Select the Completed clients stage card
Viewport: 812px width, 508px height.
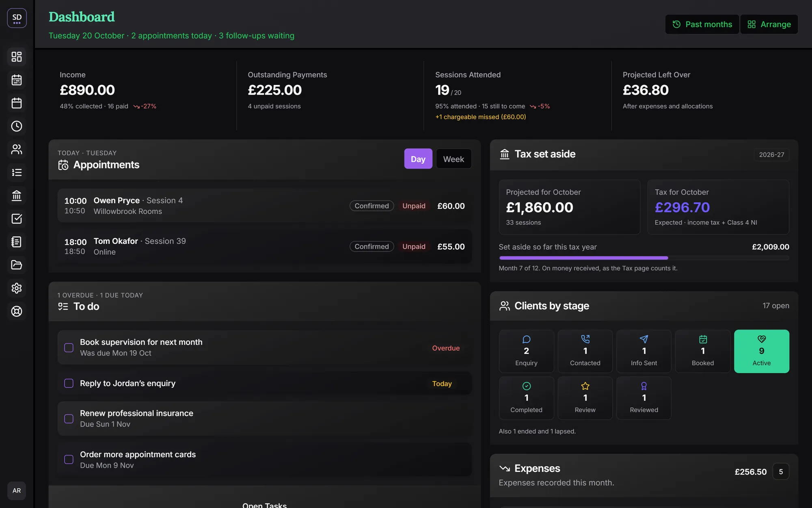(x=526, y=398)
